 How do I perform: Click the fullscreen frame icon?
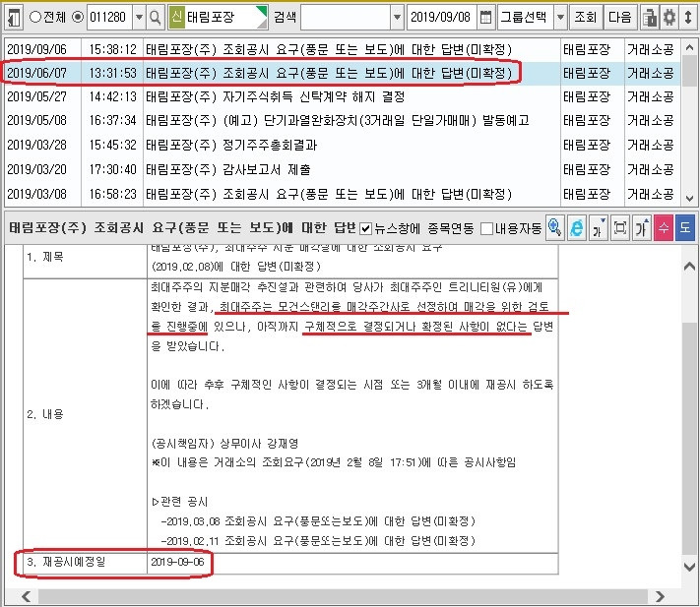tap(620, 228)
